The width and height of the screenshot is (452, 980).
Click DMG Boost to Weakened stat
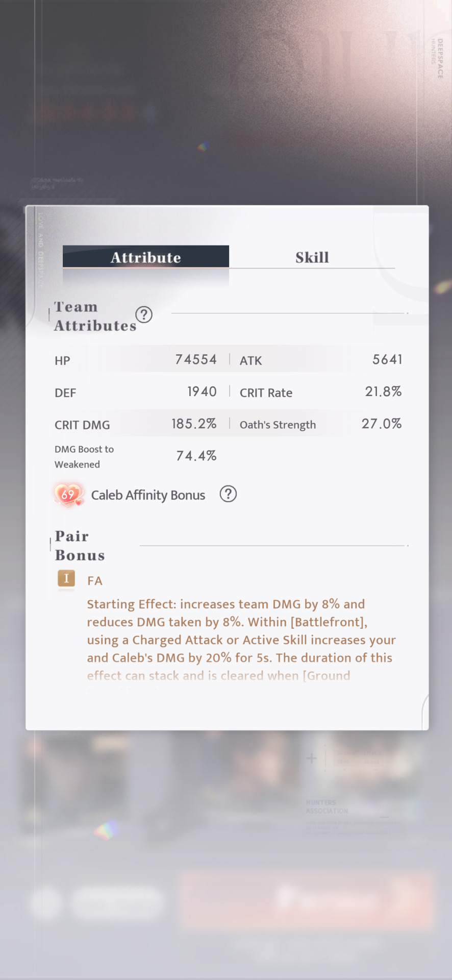pyautogui.click(x=136, y=456)
